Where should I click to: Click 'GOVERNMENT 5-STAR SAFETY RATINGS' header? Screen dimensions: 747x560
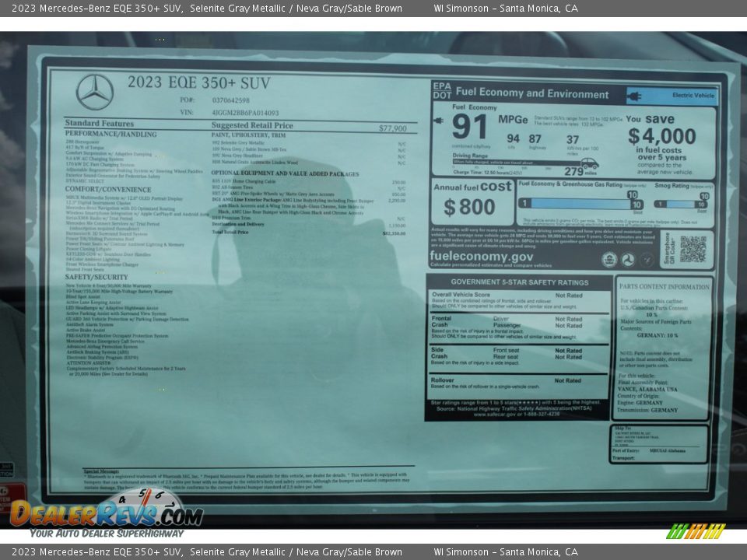(x=519, y=282)
